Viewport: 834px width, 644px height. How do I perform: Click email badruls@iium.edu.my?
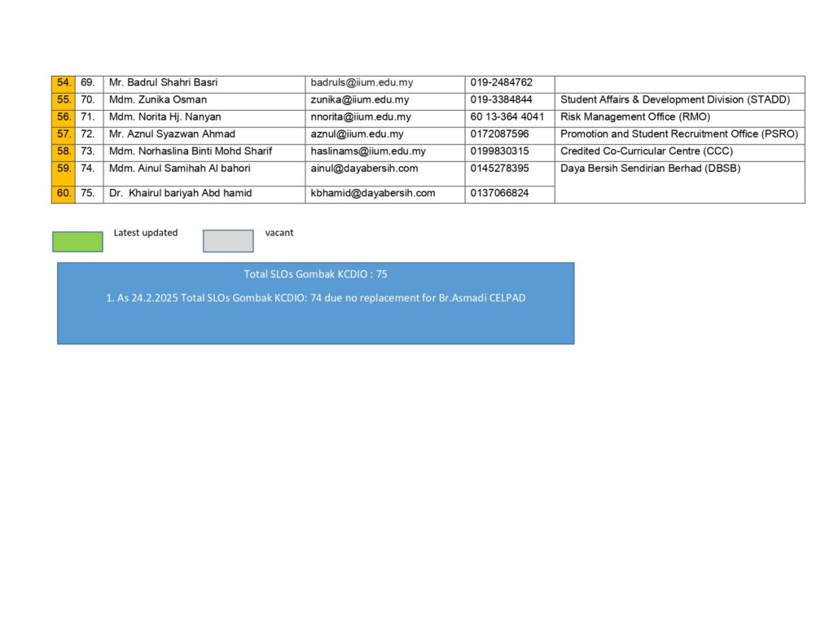click(x=362, y=82)
